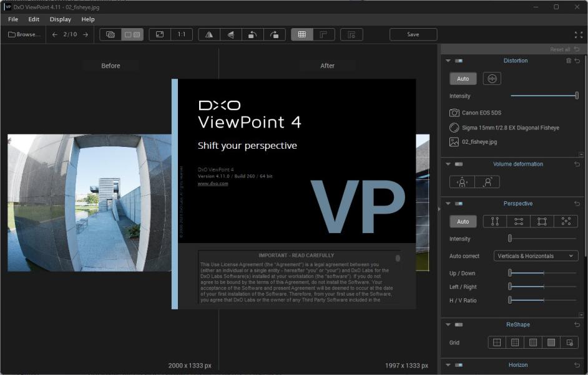Image resolution: width=588 pixels, height=375 pixels.
Task: Open www.dxo.com link in splash
Action: pos(213,184)
